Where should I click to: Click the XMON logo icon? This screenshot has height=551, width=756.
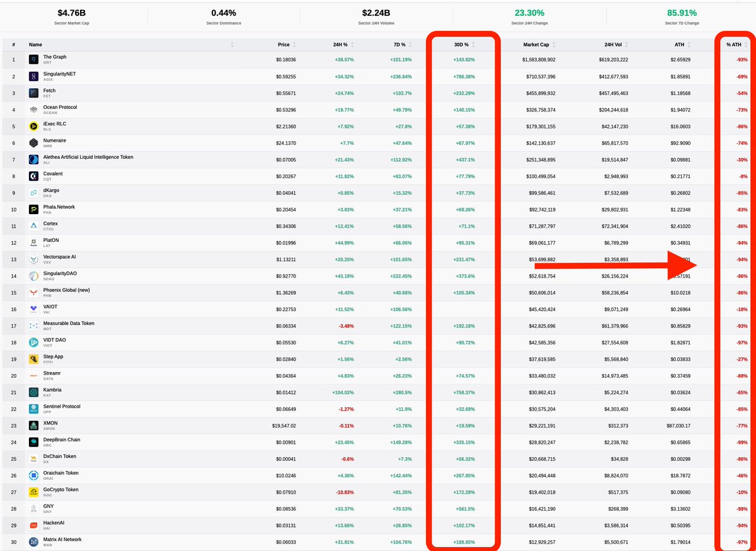[x=33, y=426]
